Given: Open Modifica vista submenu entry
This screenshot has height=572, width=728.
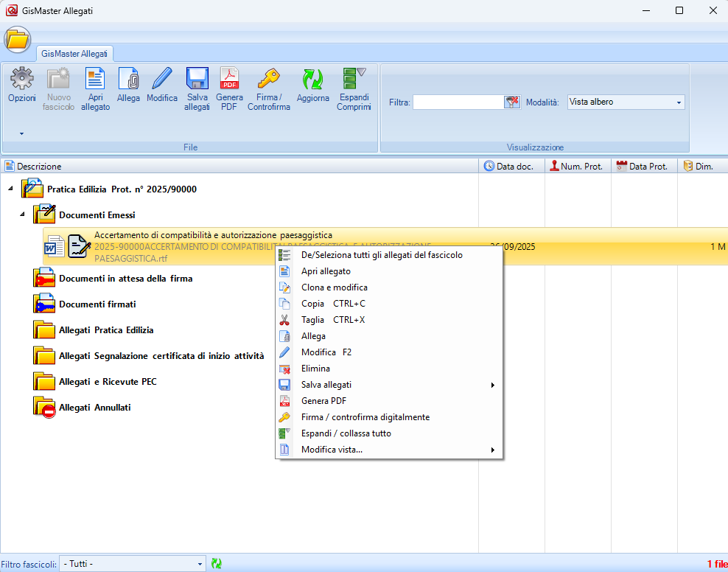Looking at the screenshot, I should 332,450.
